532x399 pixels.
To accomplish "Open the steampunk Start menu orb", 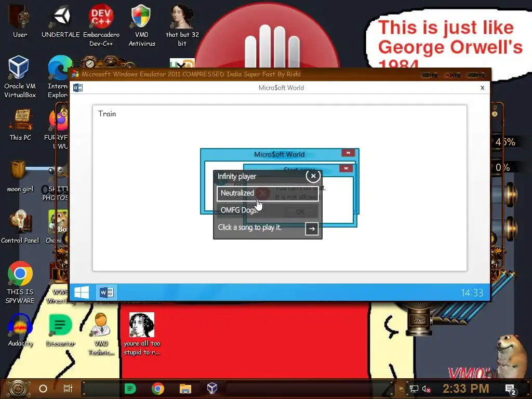I will point(17,389).
